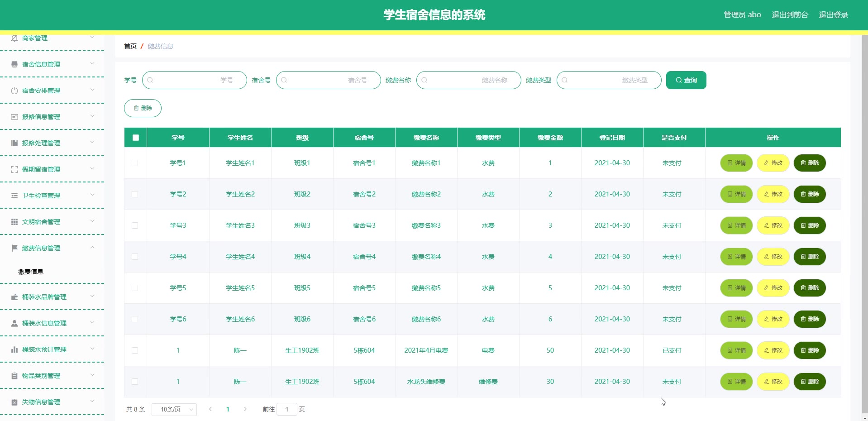Click the 宿舍信息管理 sidebar icon

(x=14, y=64)
